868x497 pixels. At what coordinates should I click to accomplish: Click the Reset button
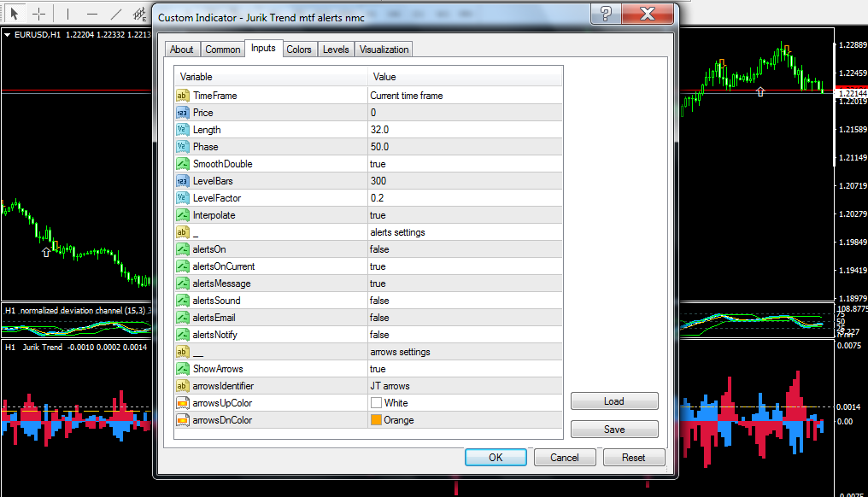click(633, 457)
